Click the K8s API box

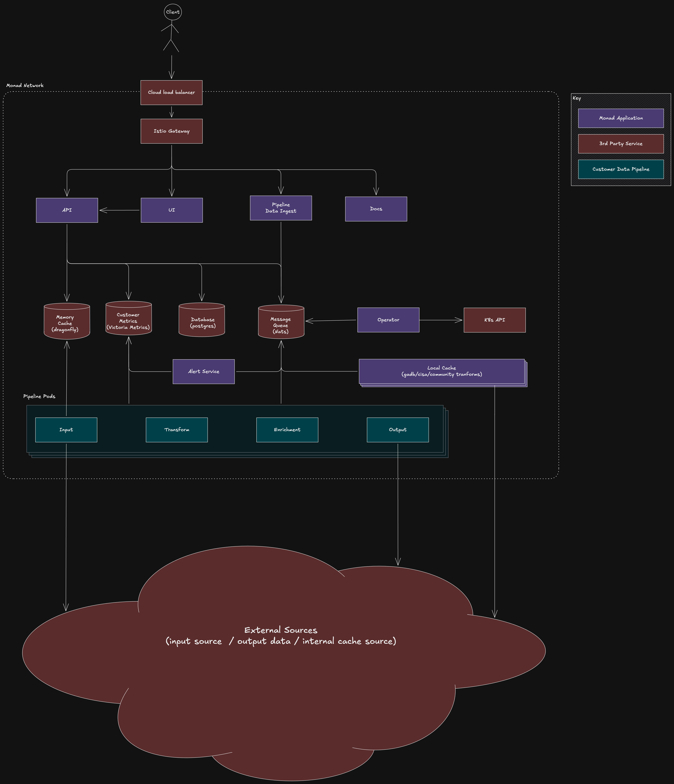495,320
